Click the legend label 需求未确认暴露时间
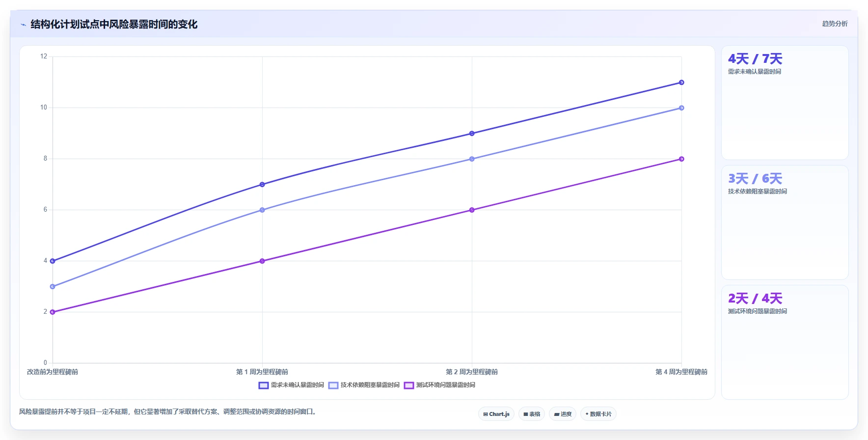Screen dimensions: 868x440 click(x=298, y=385)
